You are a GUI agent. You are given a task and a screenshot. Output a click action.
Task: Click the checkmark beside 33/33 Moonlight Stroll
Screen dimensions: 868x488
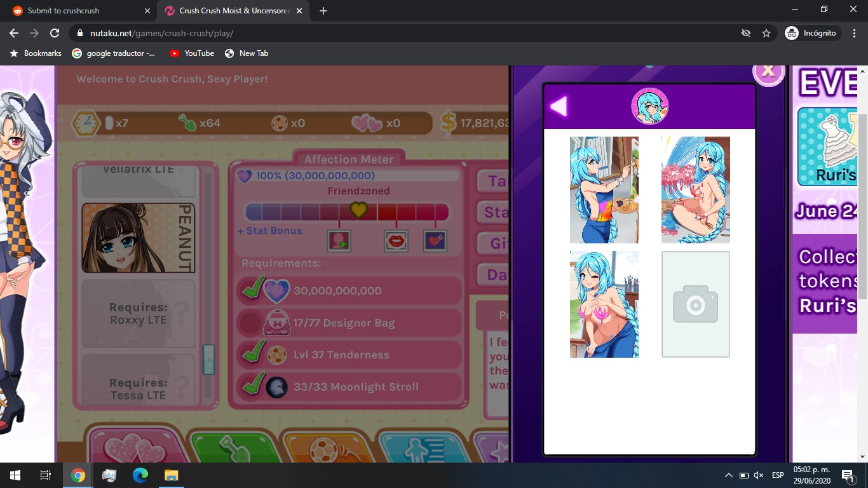pos(254,384)
